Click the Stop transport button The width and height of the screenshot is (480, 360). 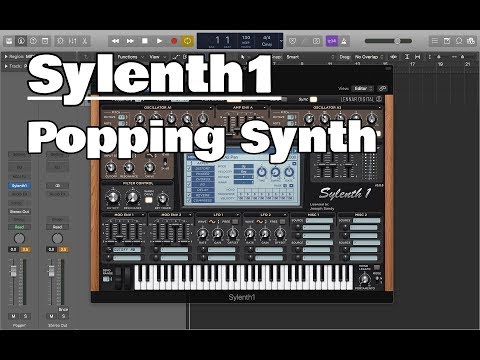tap(145, 41)
